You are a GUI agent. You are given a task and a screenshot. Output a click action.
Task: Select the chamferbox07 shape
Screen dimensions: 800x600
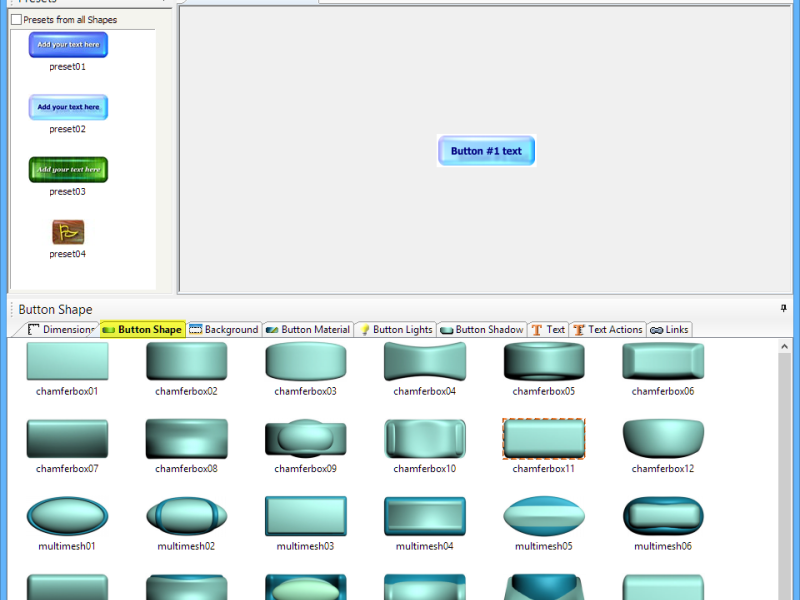click(67, 439)
